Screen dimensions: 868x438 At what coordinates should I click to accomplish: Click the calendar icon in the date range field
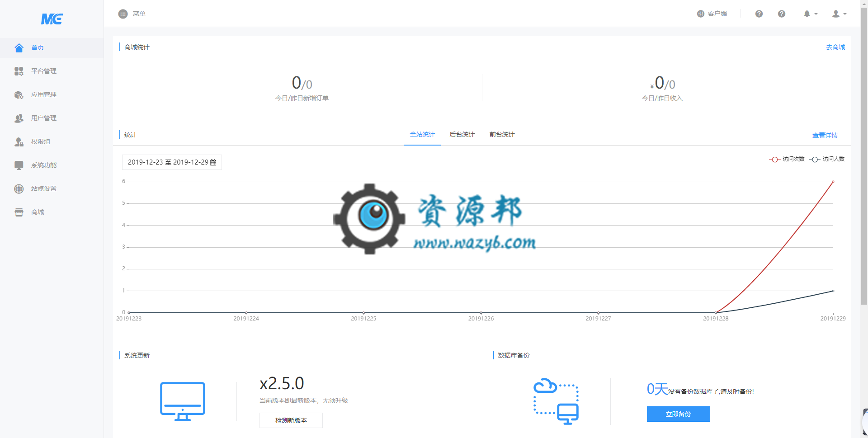click(213, 162)
